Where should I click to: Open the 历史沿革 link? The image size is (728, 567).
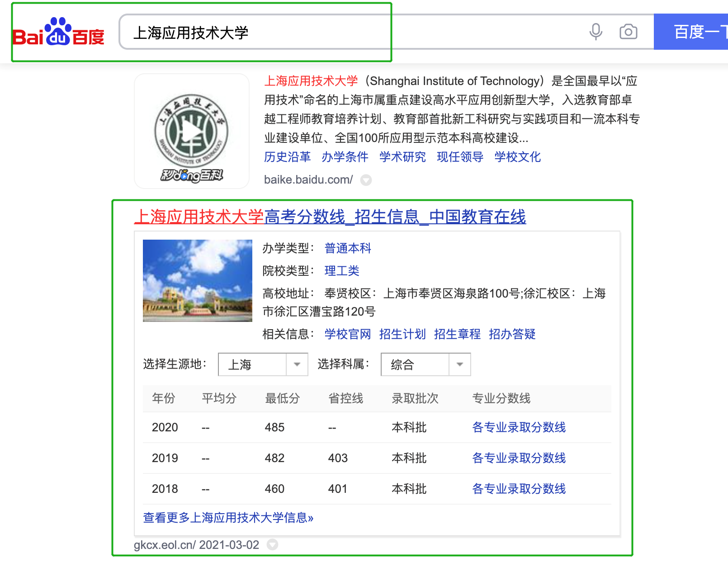click(x=288, y=157)
